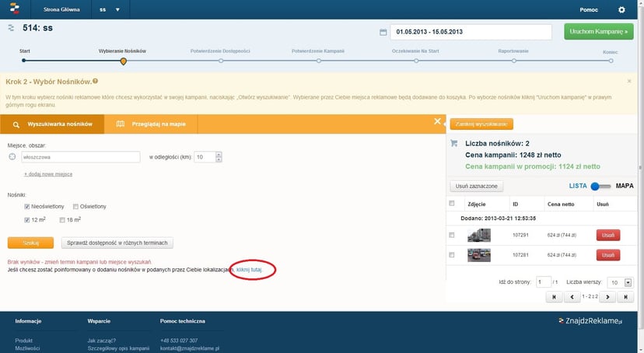Switch to Wyszukiwarka nośników tab
This screenshot has height=353, width=644.
[52, 124]
